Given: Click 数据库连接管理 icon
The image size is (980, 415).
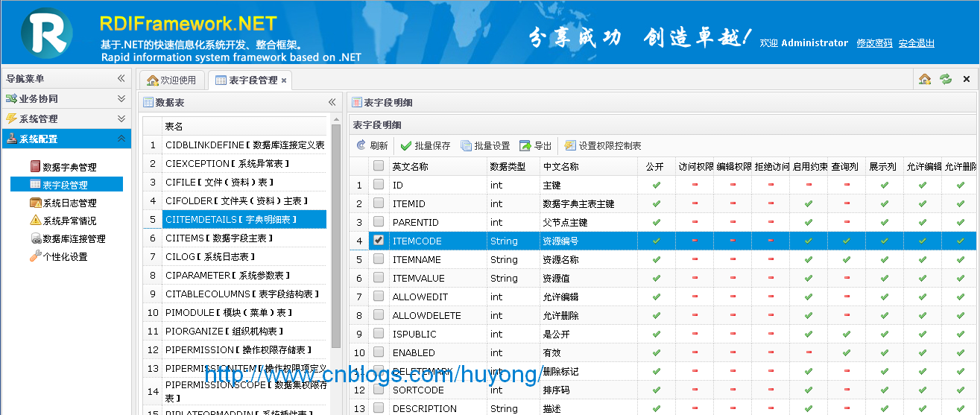Looking at the screenshot, I should click(36, 238).
